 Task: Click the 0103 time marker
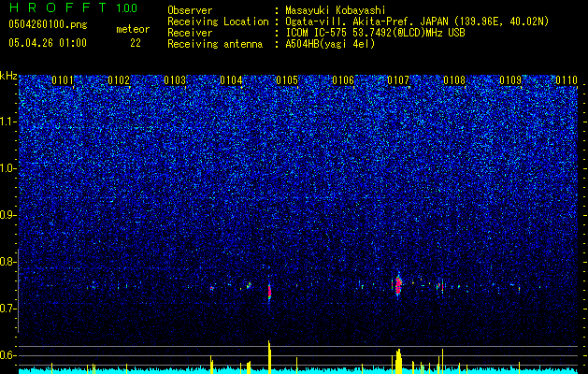point(175,80)
